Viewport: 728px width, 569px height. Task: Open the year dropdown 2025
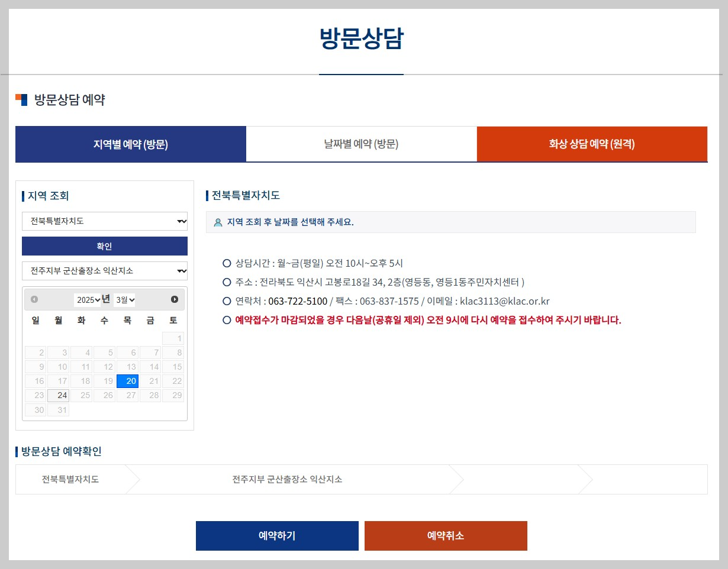point(88,300)
